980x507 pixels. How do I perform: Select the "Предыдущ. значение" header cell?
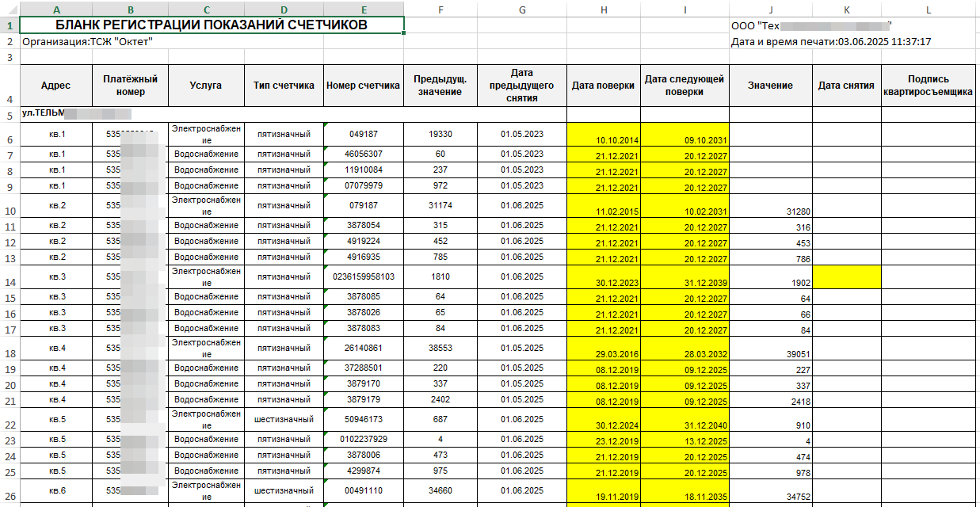[x=440, y=86]
